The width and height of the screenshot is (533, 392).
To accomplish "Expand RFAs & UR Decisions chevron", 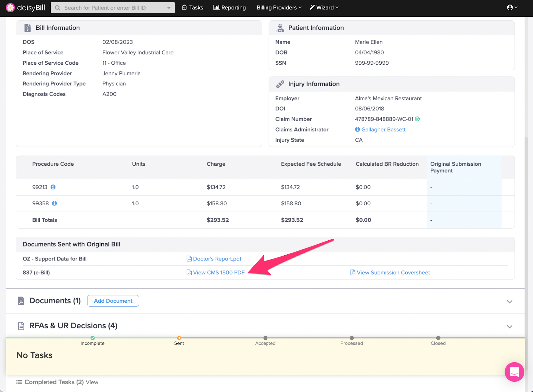I will click(x=509, y=326).
